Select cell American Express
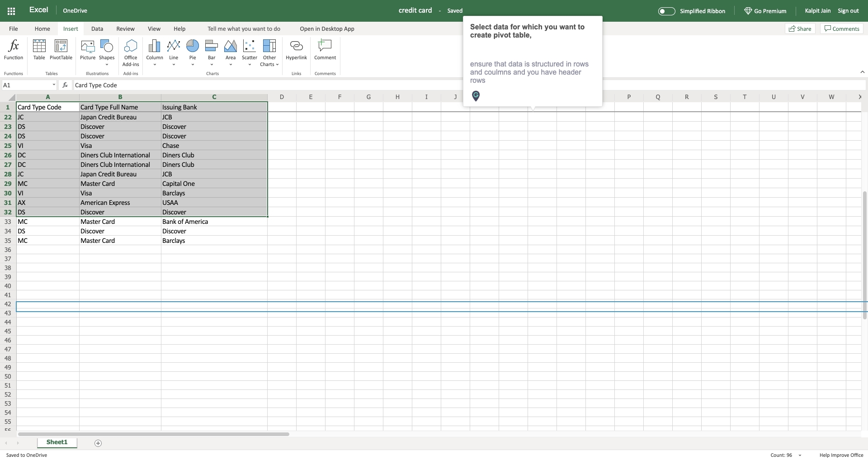The image size is (868, 460). click(x=120, y=203)
